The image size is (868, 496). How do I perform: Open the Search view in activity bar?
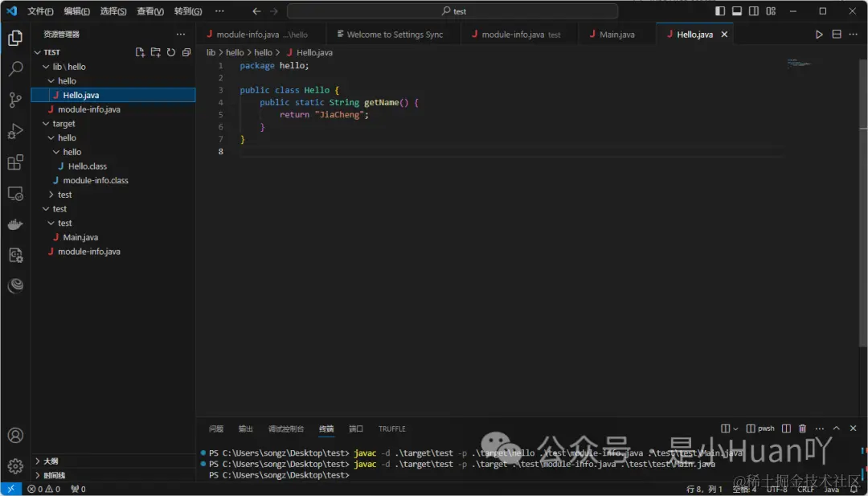(x=15, y=68)
